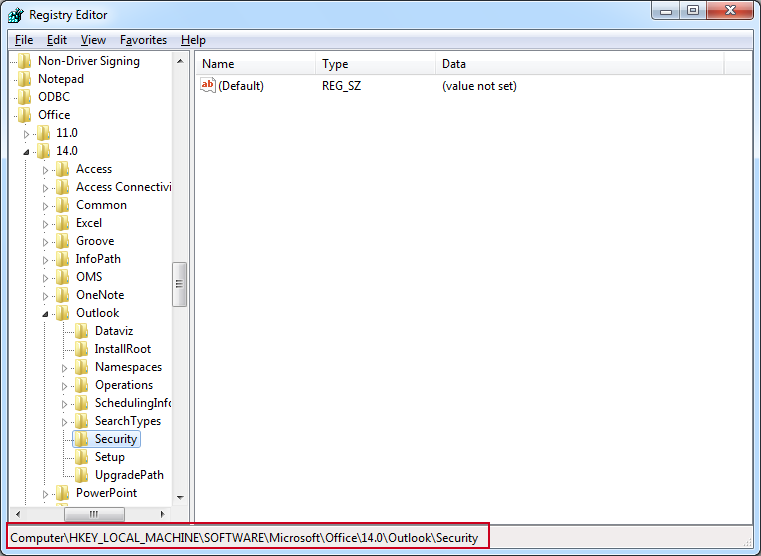This screenshot has height=556, width=761.
Task: Click the Type column header
Action: click(x=376, y=64)
